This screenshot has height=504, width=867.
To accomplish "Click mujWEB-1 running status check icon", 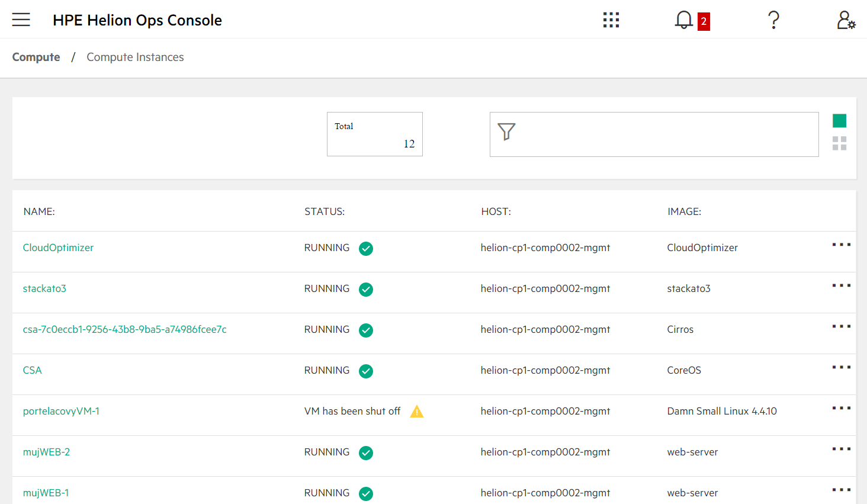I will 366,494.
